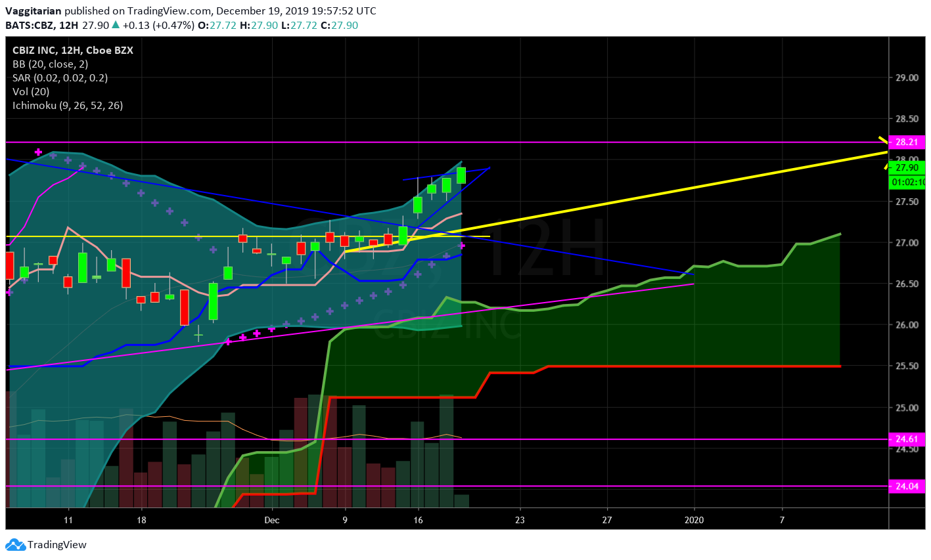Click the 23 date label on time axis

pyautogui.click(x=520, y=521)
